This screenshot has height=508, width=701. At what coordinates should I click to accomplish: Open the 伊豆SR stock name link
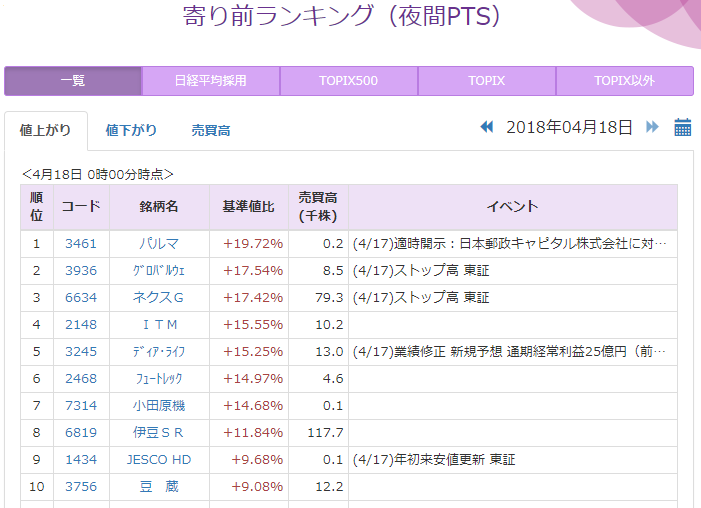click(158, 433)
